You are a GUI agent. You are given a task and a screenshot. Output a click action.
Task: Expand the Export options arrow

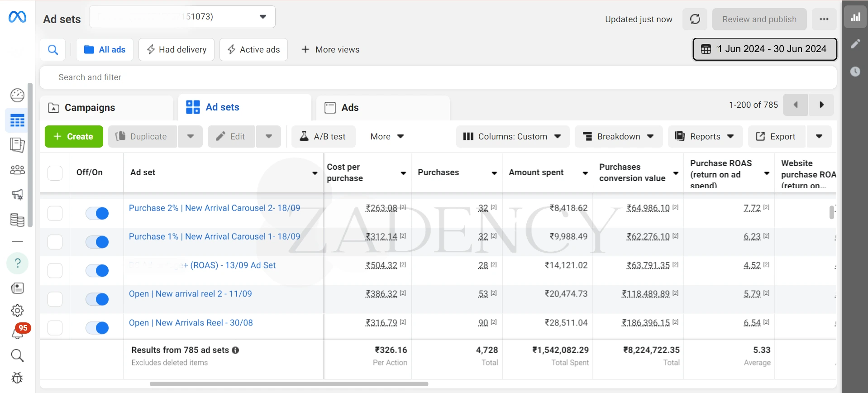pyautogui.click(x=819, y=136)
